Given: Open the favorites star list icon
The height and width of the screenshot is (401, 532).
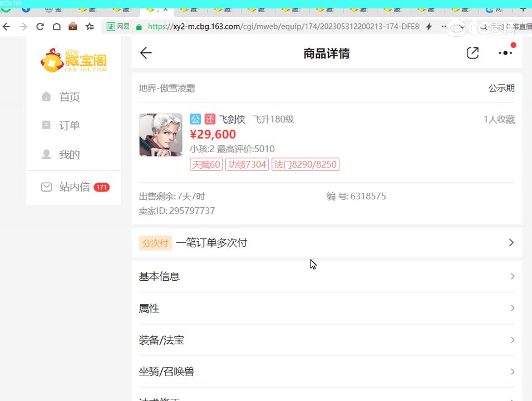Looking at the screenshot, I should point(90,27).
